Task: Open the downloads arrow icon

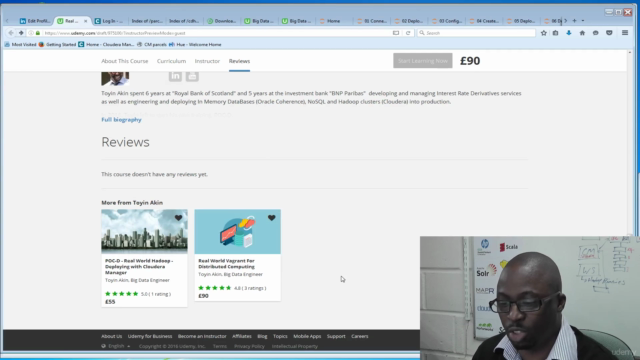Action: point(569,33)
